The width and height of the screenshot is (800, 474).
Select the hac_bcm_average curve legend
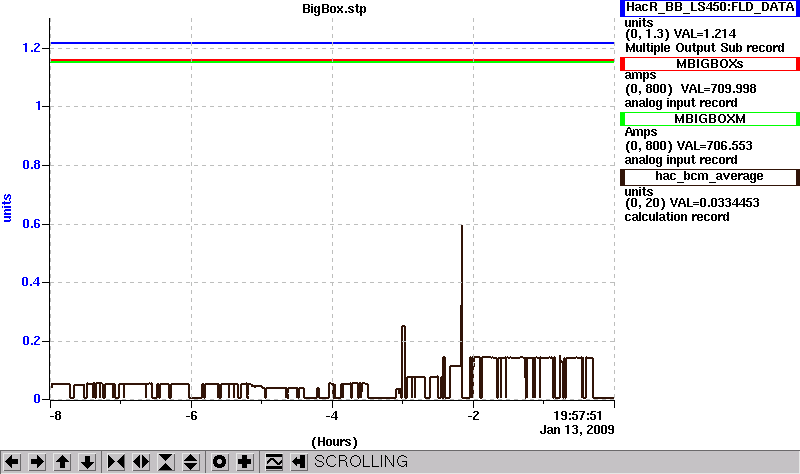click(710, 177)
